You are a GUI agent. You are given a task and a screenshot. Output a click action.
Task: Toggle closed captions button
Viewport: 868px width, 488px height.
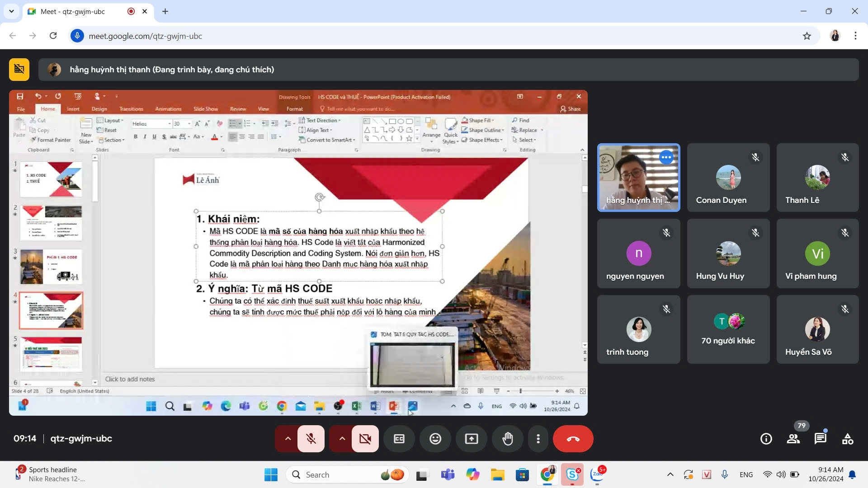tap(399, 439)
